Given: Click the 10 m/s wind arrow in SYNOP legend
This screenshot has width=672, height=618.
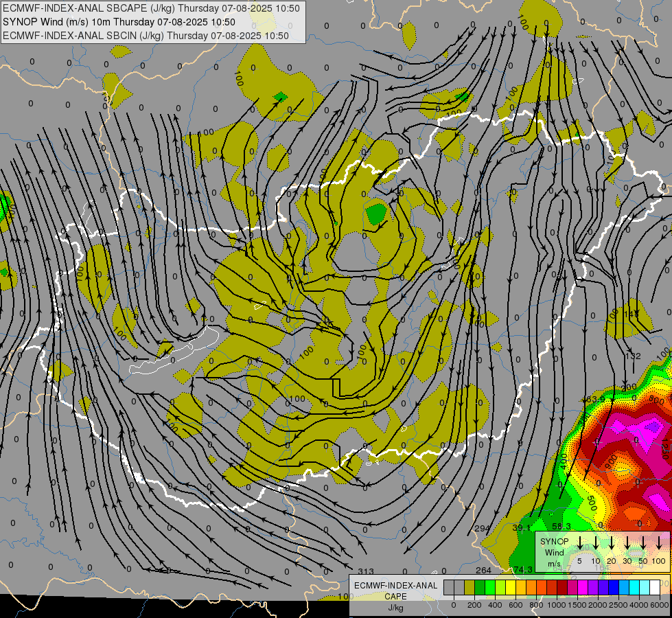Looking at the screenshot, I should pos(596,542).
